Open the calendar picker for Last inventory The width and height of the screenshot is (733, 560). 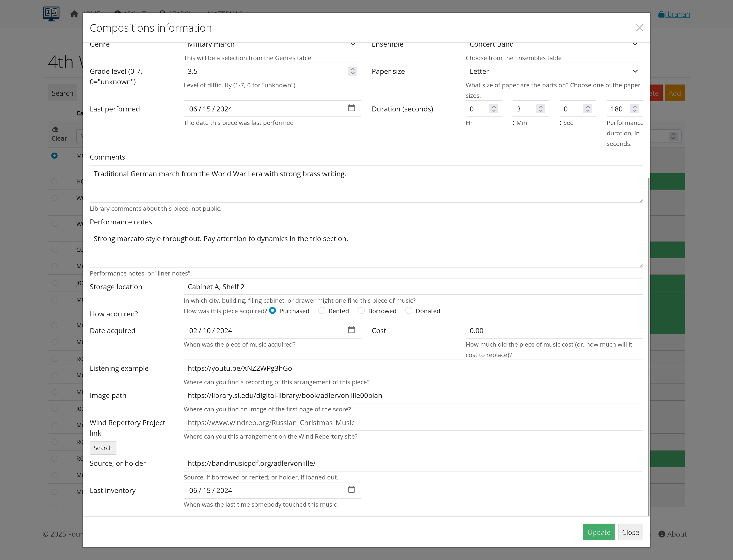pyautogui.click(x=352, y=490)
